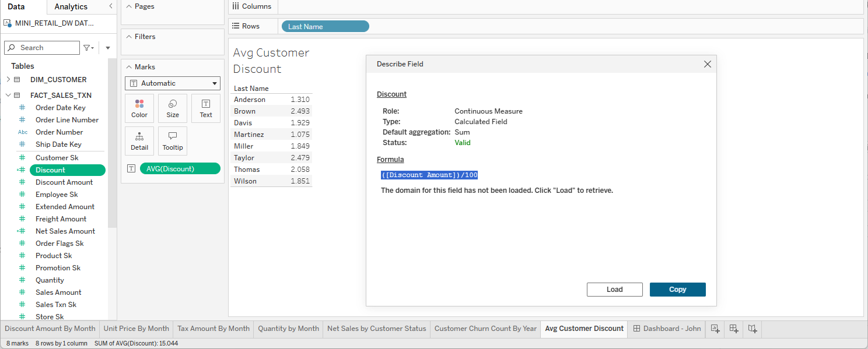
Task: Select the AVG(Discount) pill on Marks
Action: point(180,169)
